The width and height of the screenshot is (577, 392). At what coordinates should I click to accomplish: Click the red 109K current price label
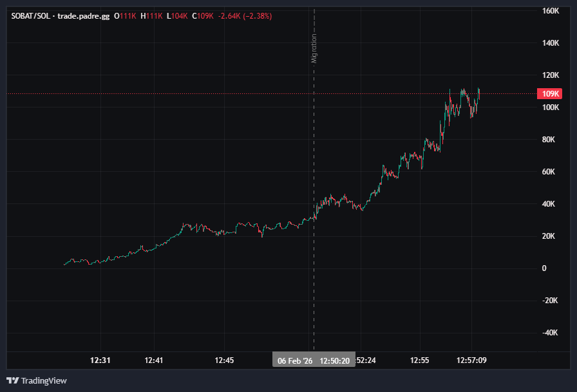click(x=550, y=94)
